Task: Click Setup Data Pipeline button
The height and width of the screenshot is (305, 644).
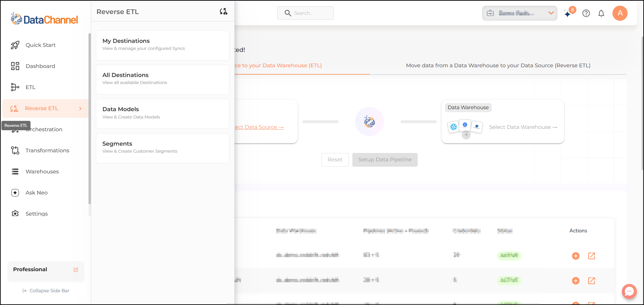Action: point(385,160)
